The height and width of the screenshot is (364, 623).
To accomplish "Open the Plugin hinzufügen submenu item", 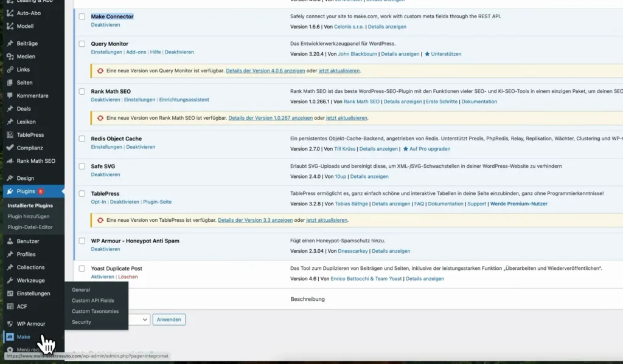I will click(x=28, y=216).
